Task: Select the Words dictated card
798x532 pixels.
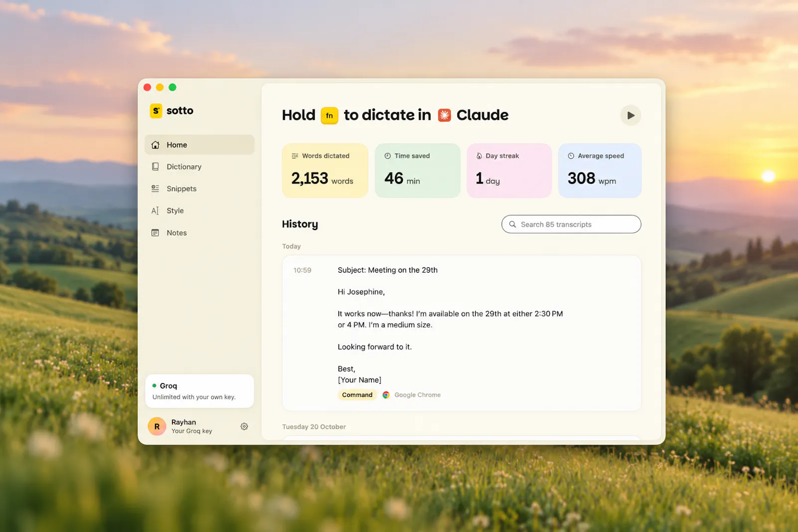Action: coord(325,171)
